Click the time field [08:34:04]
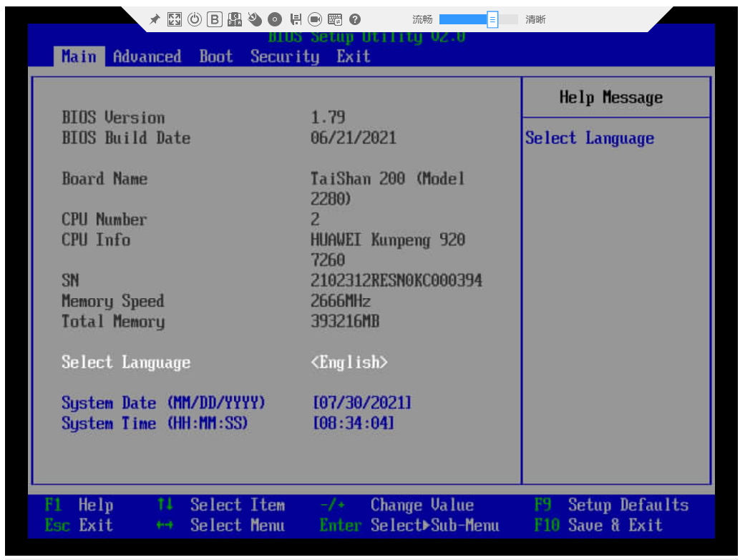This screenshot has height=560, width=740. coord(354,423)
